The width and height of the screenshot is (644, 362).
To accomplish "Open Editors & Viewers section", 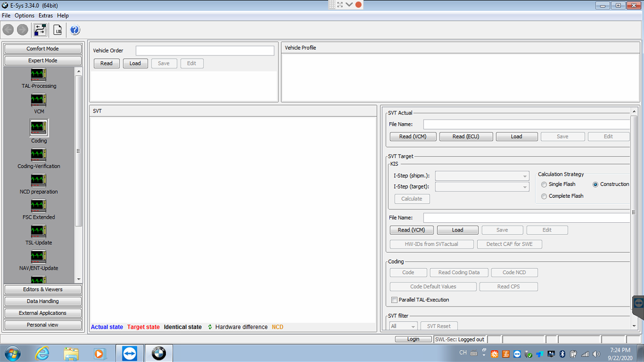I will 43,290.
